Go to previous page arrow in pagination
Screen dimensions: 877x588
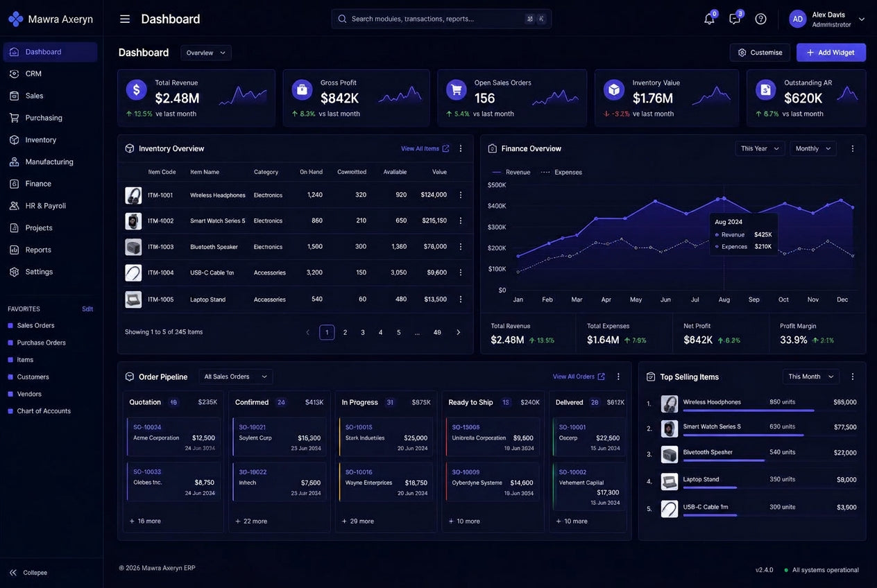pos(308,332)
